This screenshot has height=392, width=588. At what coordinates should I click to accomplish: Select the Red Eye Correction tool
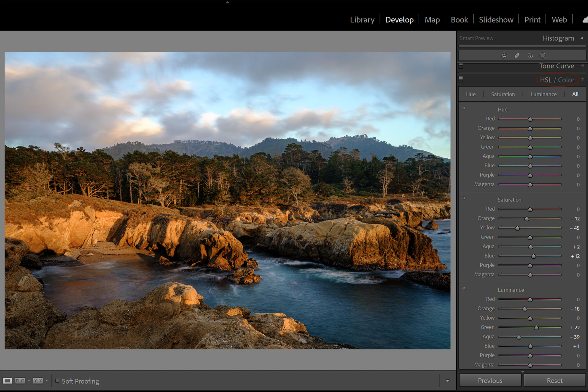[x=530, y=55]
